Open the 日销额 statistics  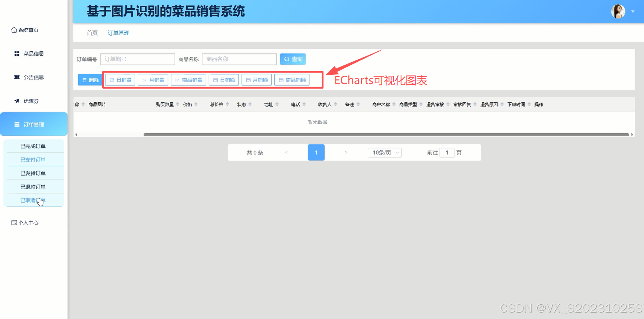click(x=224, y=80)
